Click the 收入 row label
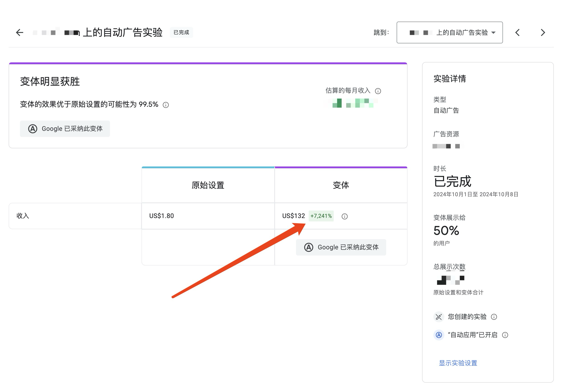The height and width of the screenshot is (392, 567). 23,216
